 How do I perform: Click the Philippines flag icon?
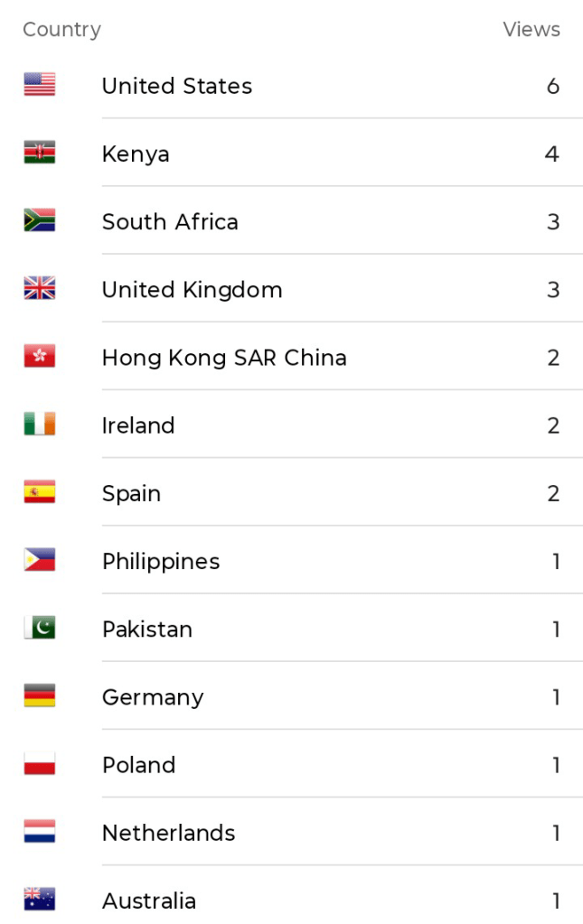(39, 560)
